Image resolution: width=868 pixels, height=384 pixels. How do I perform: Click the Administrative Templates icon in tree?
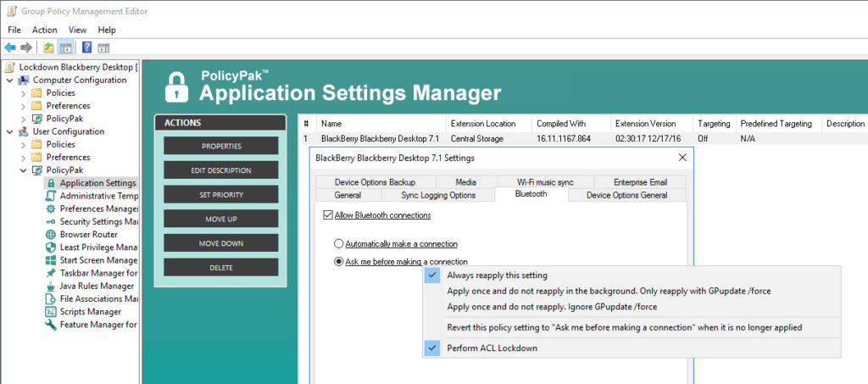(51, 196)
